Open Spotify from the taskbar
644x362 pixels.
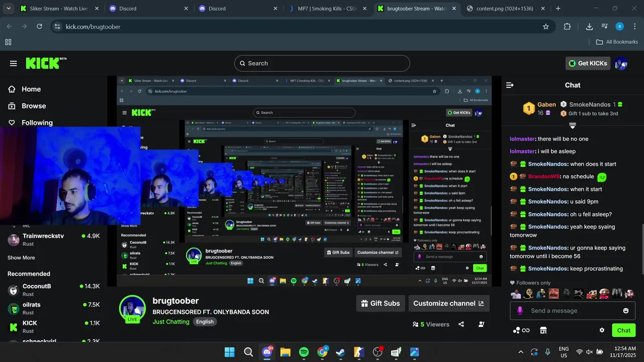(304, 352)
